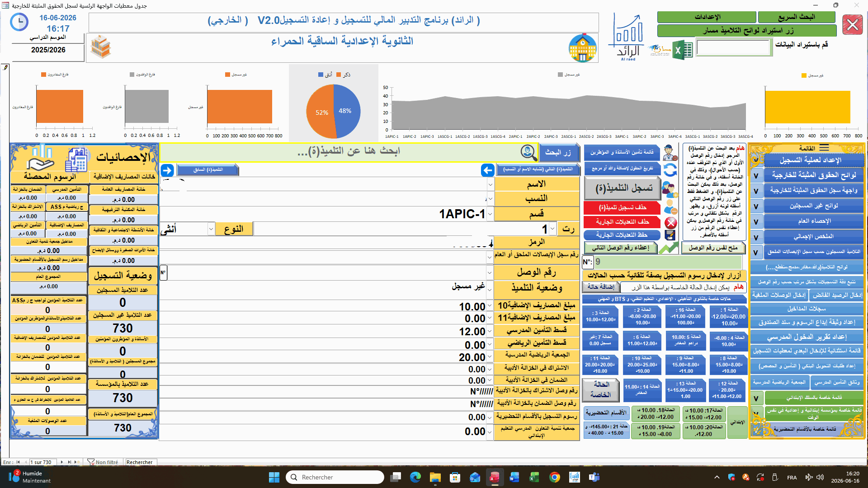This screenshot has width=868, height=488.
Task: Open the الإعداد لعملية التسجيل menu item
Action: click(x=814, y=160)
